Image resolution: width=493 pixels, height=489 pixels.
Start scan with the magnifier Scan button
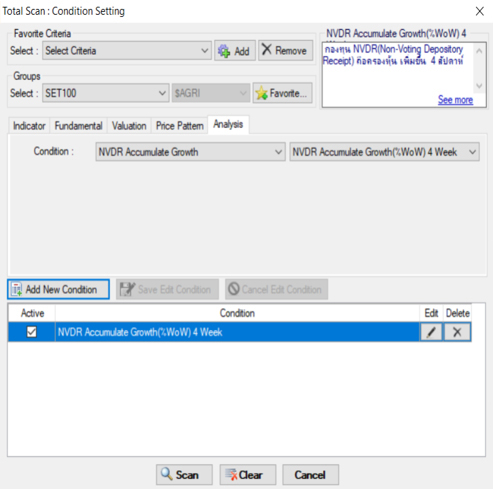pyautogui.click(x=184, y=475)
